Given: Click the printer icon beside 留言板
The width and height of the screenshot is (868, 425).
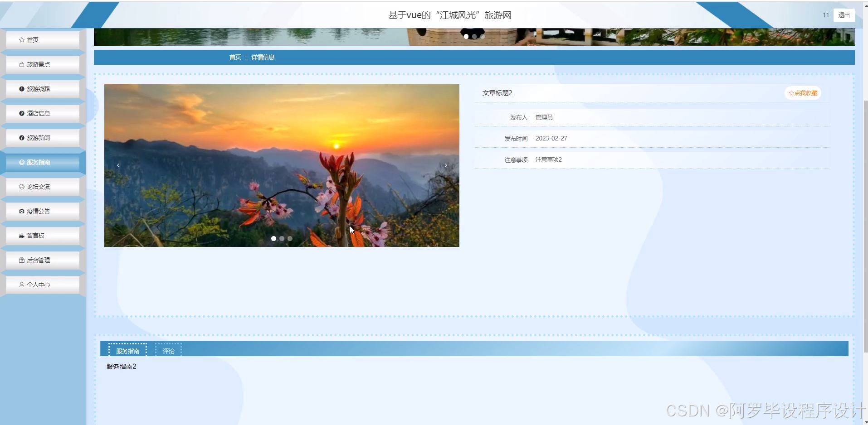Looking at the screenshot, I should pos(22,236).
